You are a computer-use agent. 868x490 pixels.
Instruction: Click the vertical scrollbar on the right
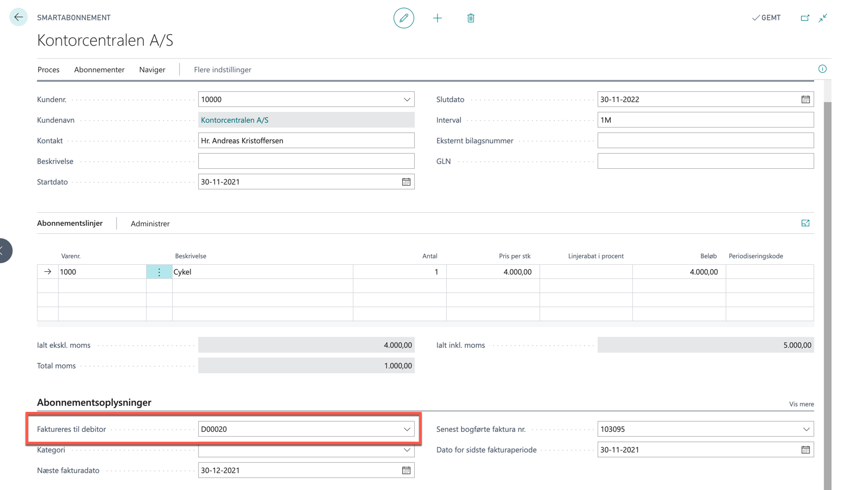827,296
